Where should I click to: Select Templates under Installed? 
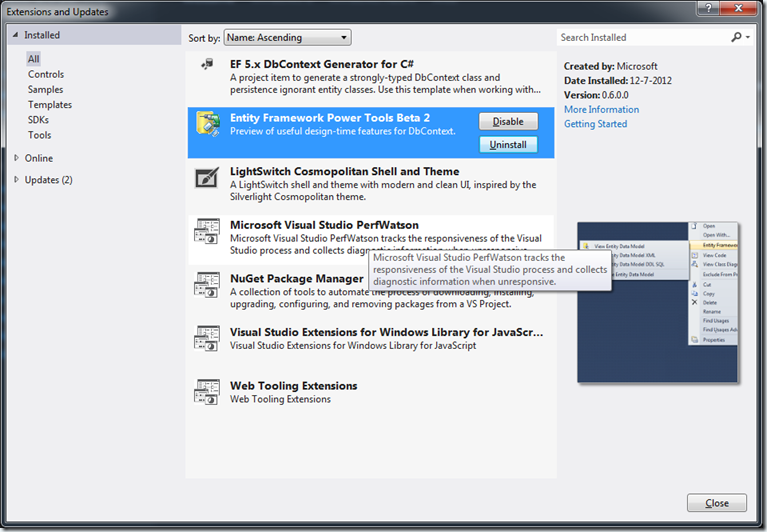(50, 104)
